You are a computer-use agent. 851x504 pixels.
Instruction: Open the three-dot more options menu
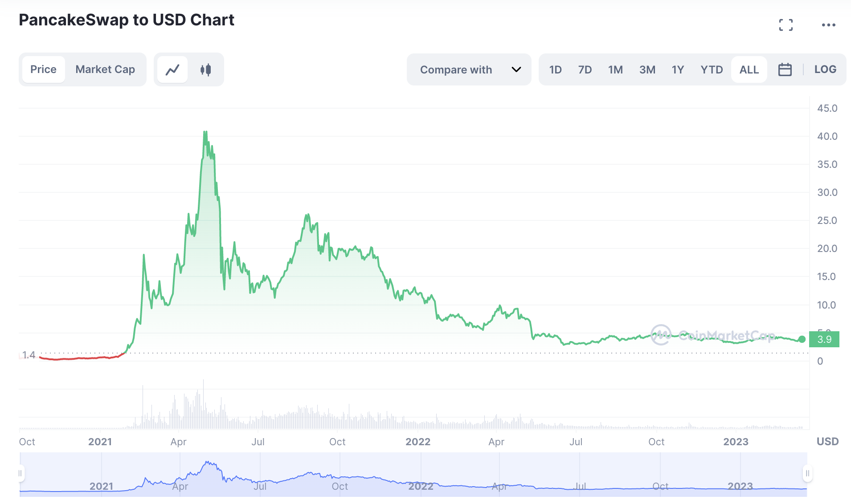point(828,25)
